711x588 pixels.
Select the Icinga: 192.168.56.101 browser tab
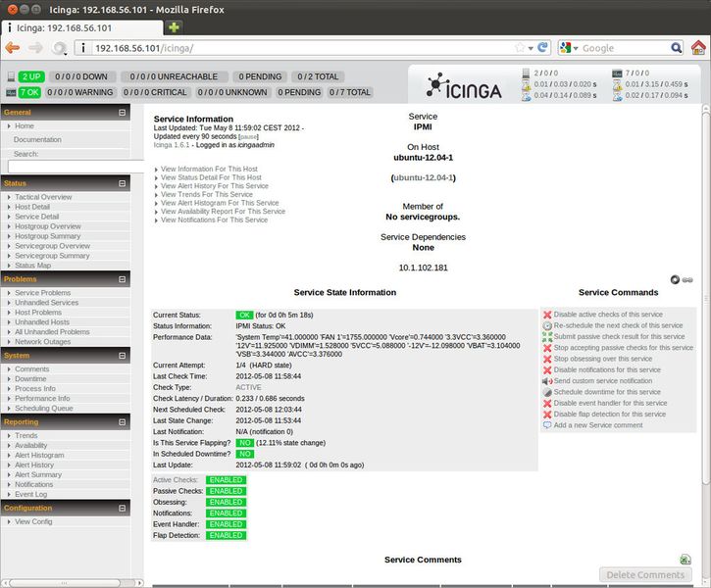coord(81,27)
